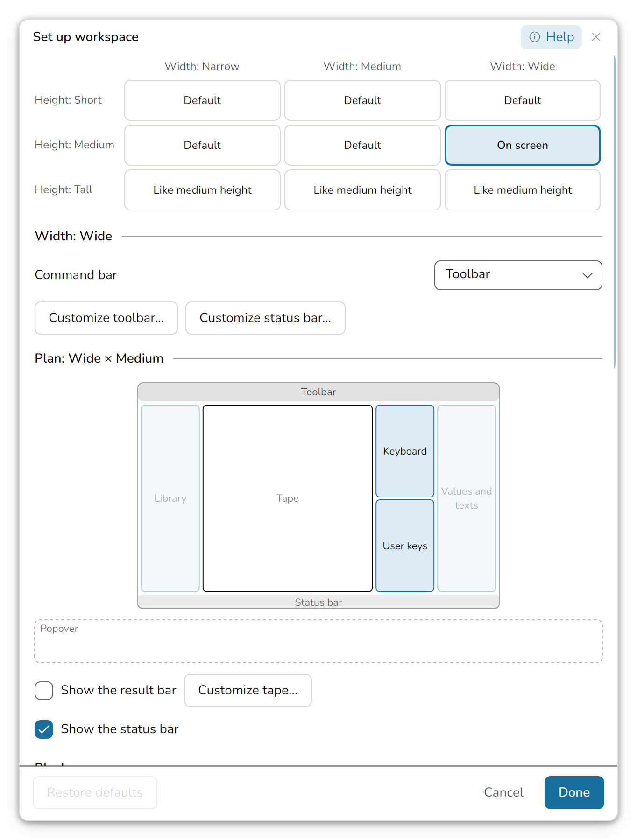Viewport: 637px width, 840px height.
Task: Click the Tape area in the plan
Action: pos(288,498)
